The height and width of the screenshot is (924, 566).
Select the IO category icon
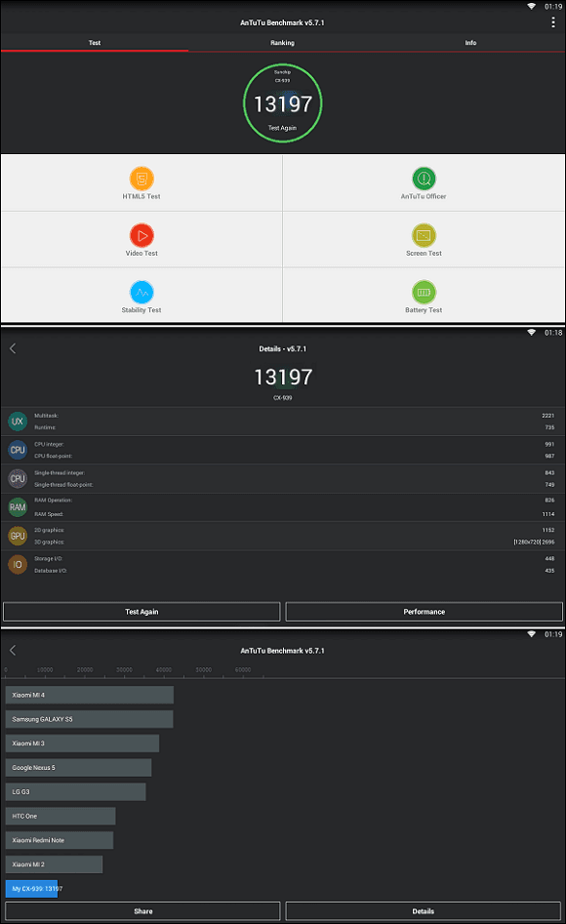pyautogui.click(x=18, y=565)
